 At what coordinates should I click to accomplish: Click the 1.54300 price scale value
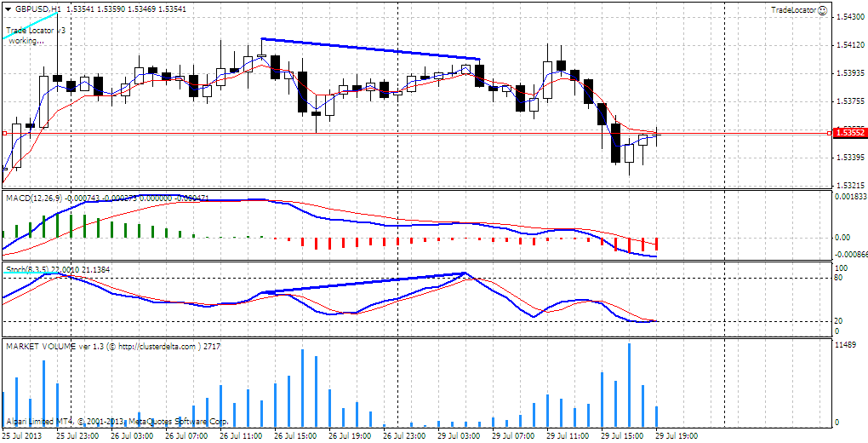[x=848, y=18]
